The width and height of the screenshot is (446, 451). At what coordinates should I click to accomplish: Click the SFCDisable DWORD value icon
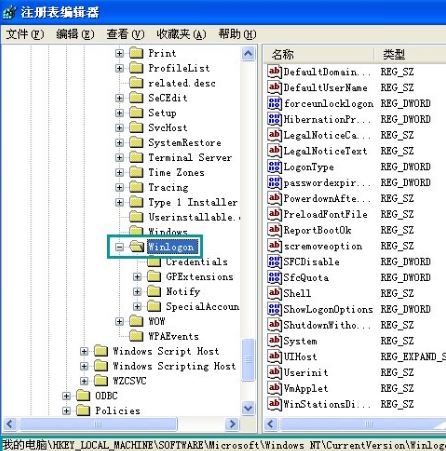[274, 262]
